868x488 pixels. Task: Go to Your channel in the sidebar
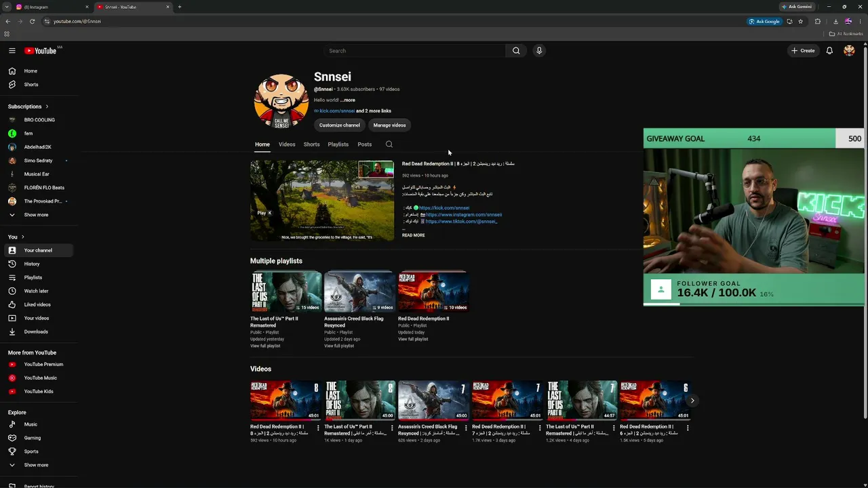coord(38,250)
